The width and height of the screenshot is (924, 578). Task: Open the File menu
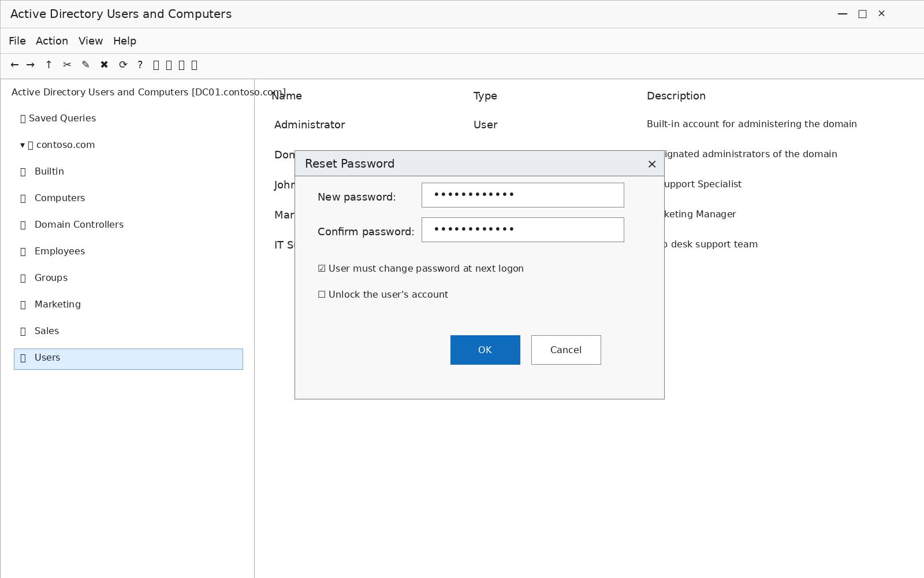(x=17, y=41)
